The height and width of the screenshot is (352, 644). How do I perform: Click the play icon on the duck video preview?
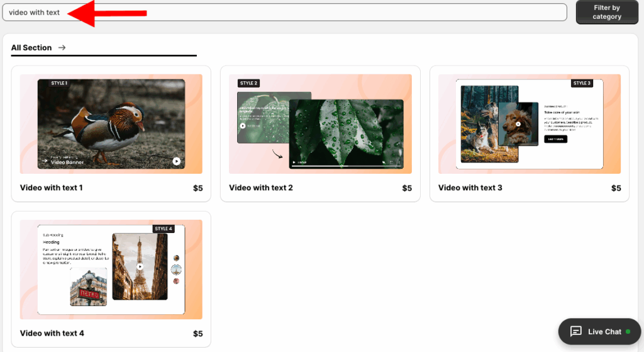tap(176, 161)
